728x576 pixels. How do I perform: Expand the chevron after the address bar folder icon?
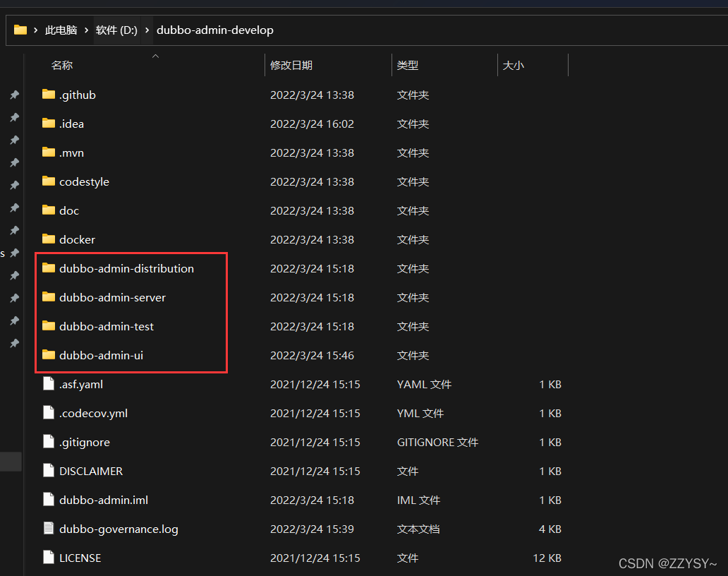coord(36,30)
